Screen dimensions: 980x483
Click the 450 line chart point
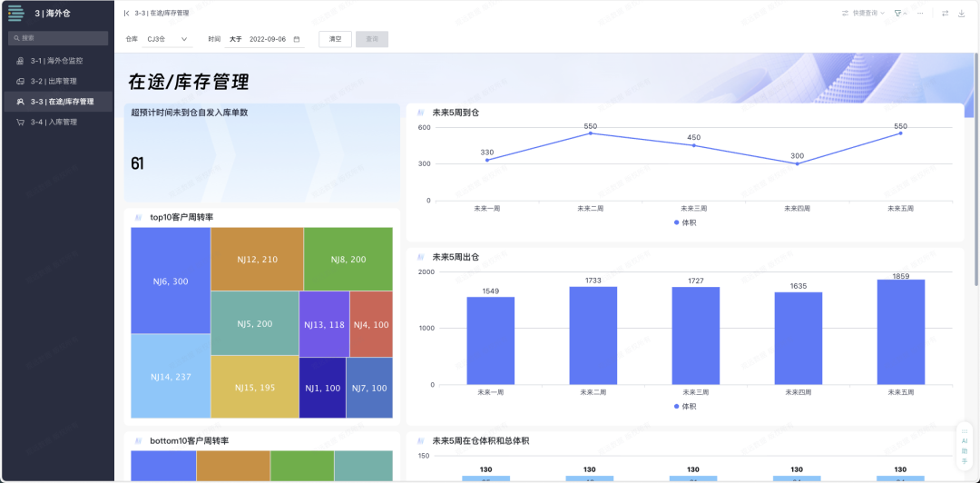pos(694,146)
